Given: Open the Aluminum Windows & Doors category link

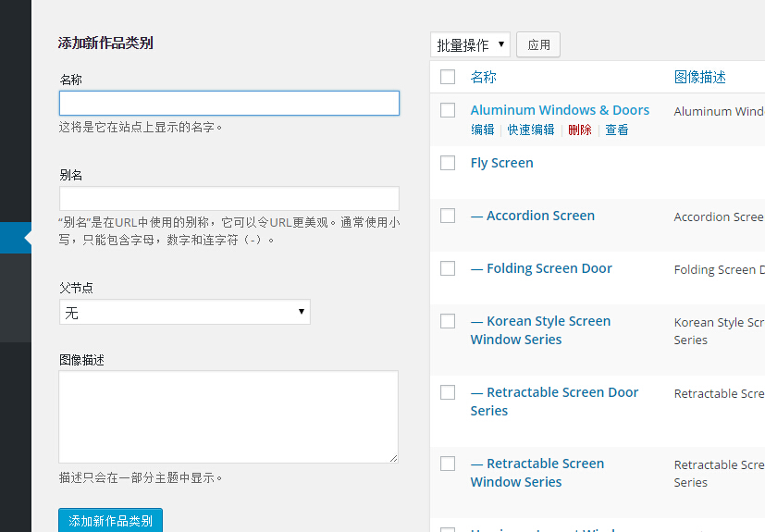Looking at the screenshot, I should 560,110.
